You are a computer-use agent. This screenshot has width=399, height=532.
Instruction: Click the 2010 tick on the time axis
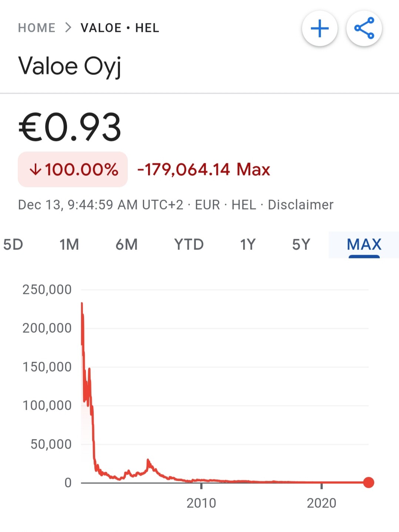(201, 503)
